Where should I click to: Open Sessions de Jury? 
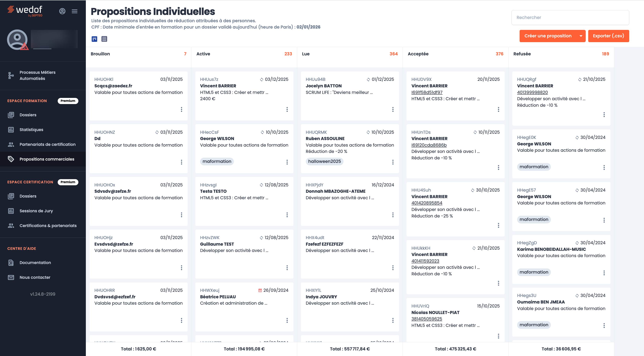click(x=36, y=211)
